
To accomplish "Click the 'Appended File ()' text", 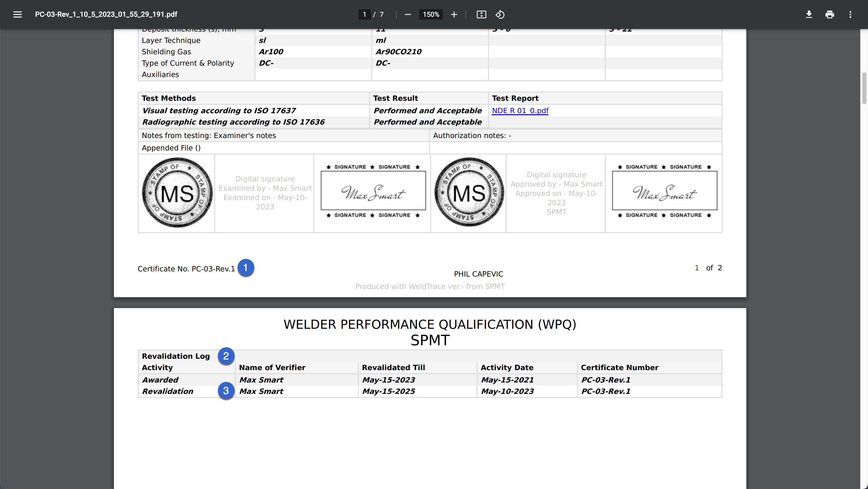I will point(171,148).
